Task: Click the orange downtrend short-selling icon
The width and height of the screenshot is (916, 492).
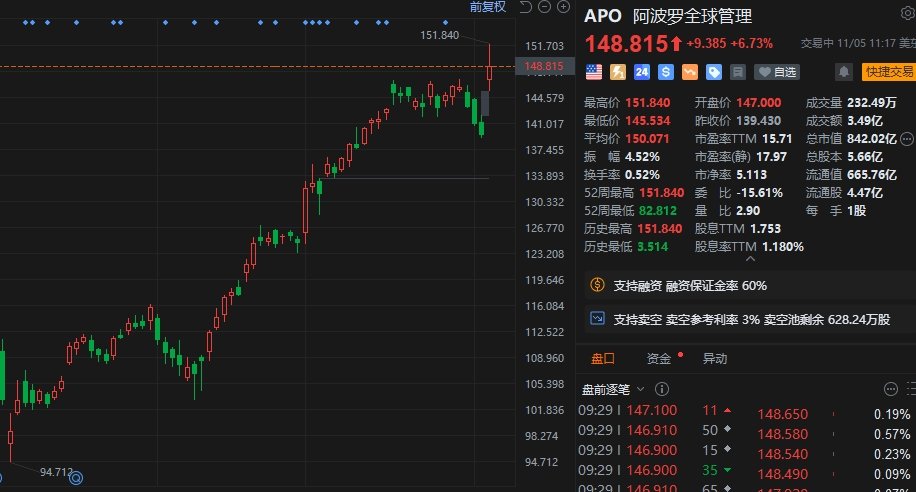Action: point(689,72)
